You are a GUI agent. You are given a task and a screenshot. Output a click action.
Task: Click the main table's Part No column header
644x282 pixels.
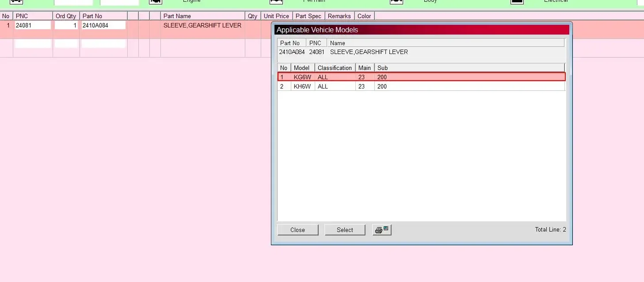103,16
